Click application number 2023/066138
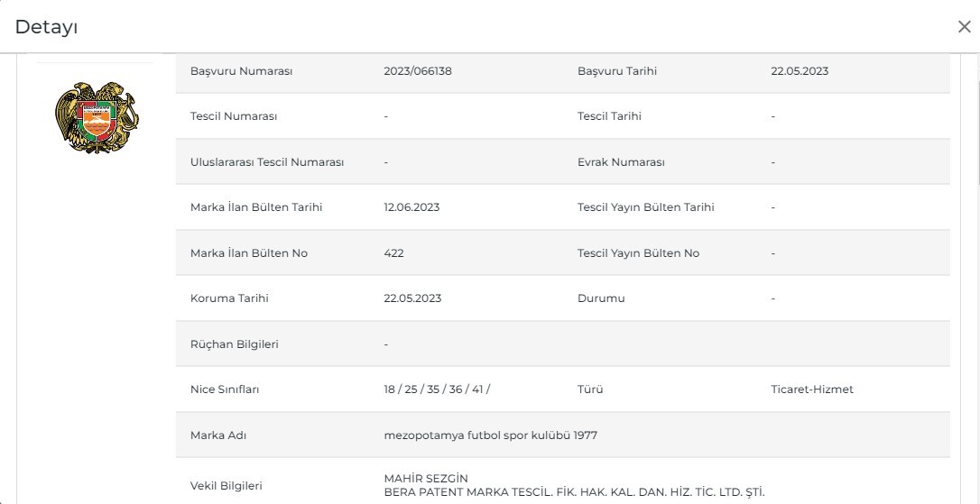 418,71
